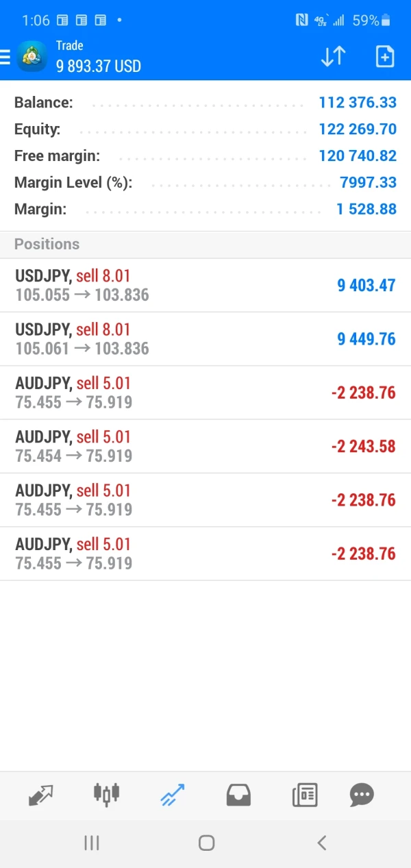This screenshot has height=868, width=411.
Task: Tap the last AUDJPY sell 5.01 position
Action: [206, 554]
